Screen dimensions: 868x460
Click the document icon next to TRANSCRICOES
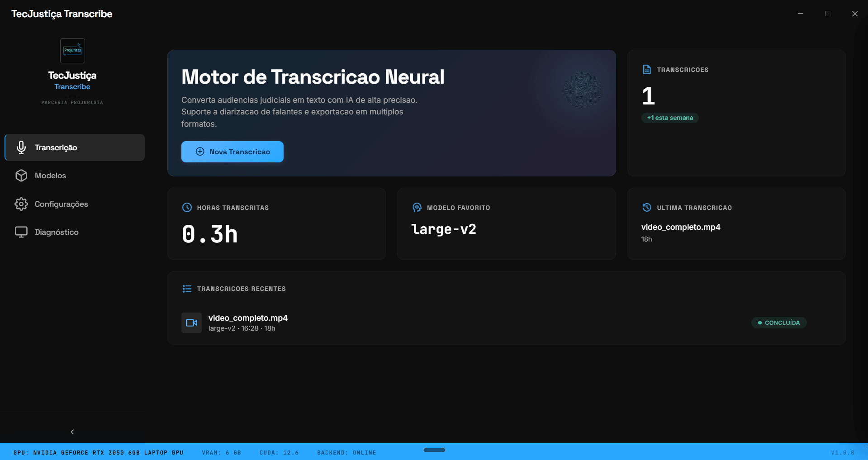click(x=647, y=70)
